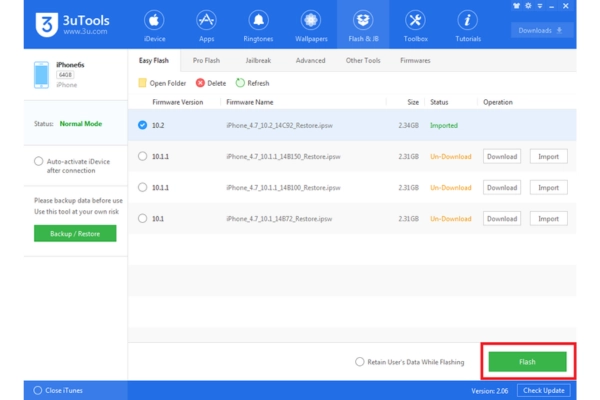Select the 10.1 firmware radio button
This screenshot has height=400, width=600.
(x=143, y=218)
